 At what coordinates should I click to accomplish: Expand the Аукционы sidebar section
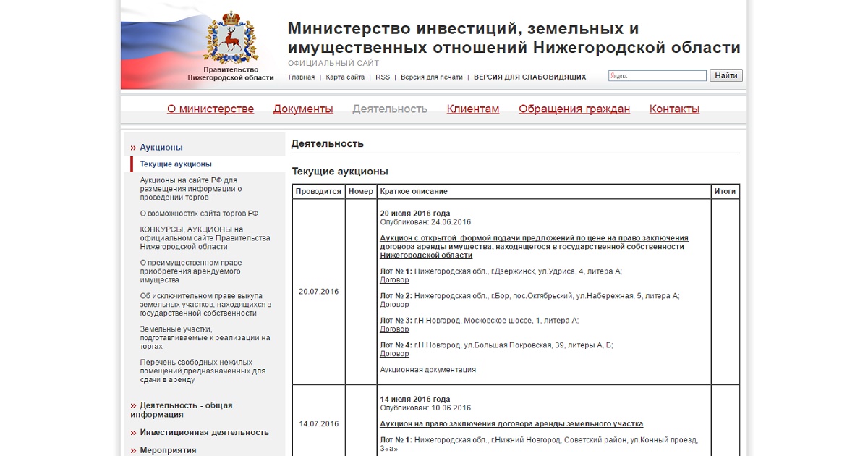[x=161, y=148]
